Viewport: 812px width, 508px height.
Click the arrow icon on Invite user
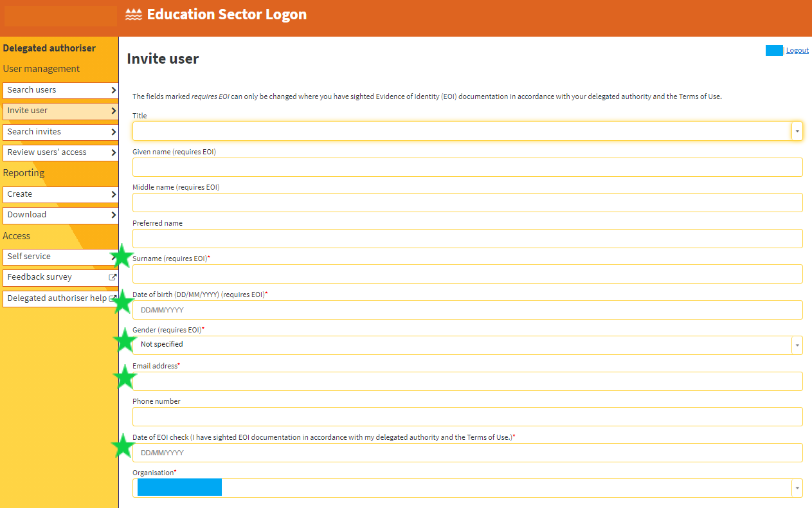point(114,111)
